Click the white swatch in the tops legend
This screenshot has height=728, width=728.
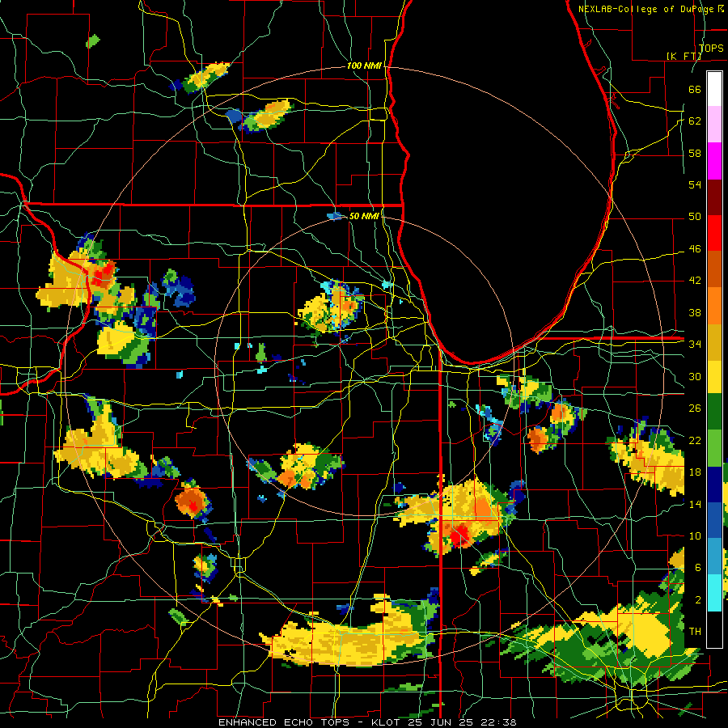tap(714, 89)
